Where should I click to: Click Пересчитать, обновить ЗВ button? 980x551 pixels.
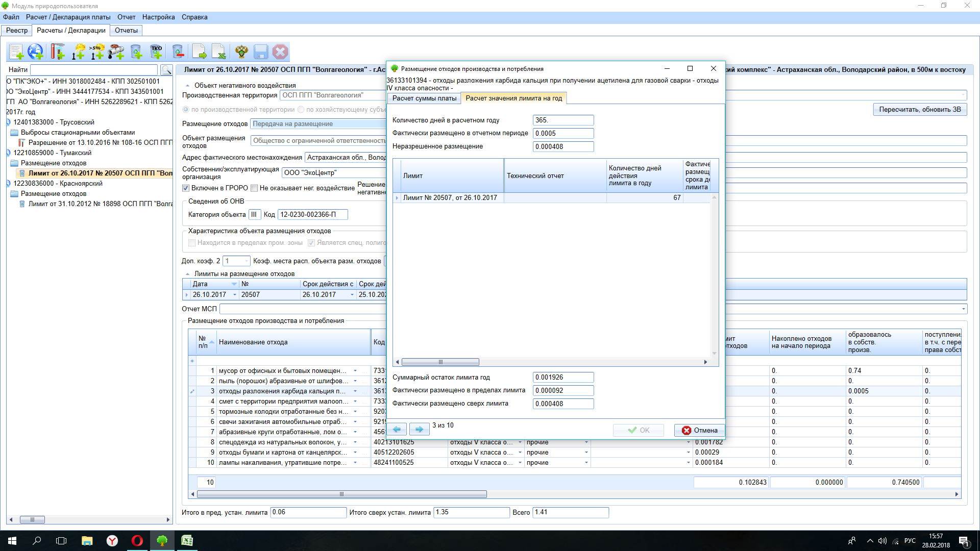click(x=919, y=110)
